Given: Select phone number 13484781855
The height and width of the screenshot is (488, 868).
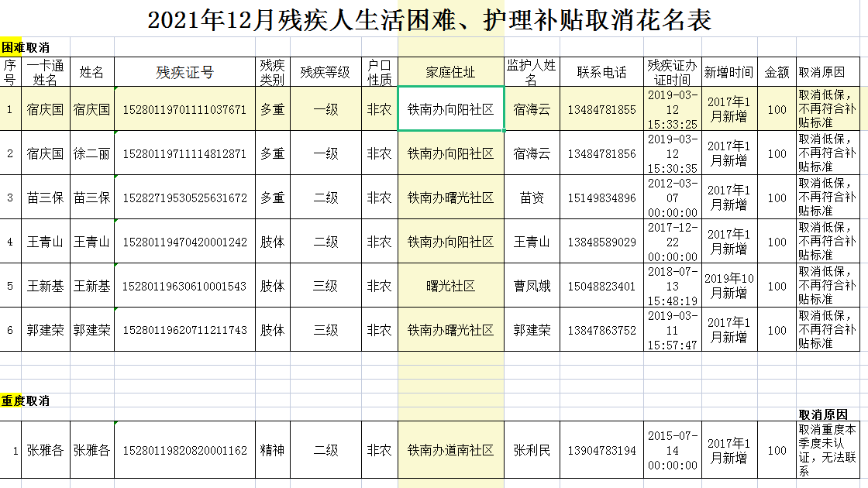Looking at the screenshot, I should (x=601, y=109).
